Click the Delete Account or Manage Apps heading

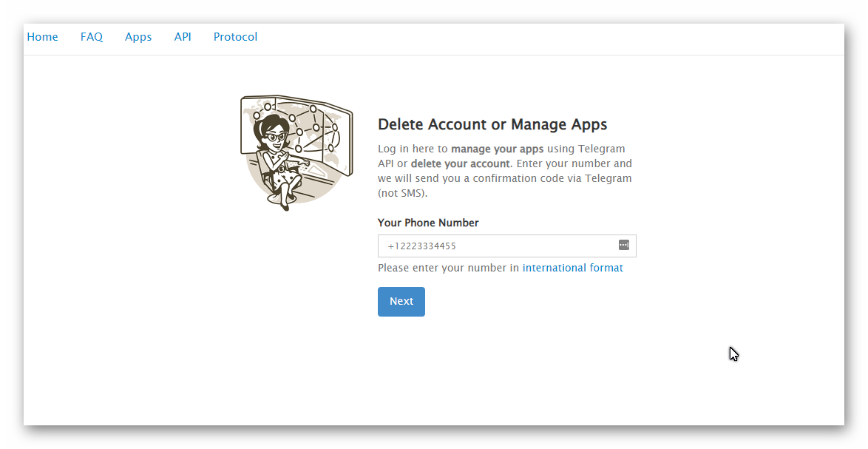(x=492, y=124)
